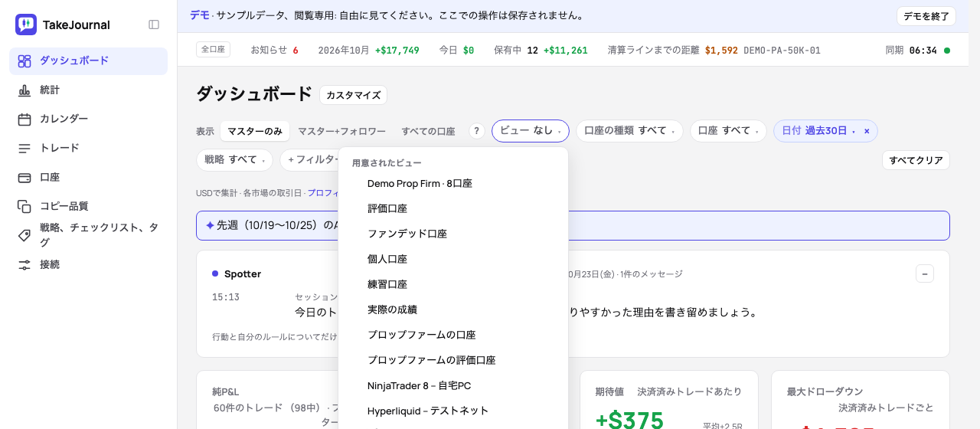Open 戦略、チェックリスト、タグ page
This screenshot has height=429, width=980.
tap(88, 235)
